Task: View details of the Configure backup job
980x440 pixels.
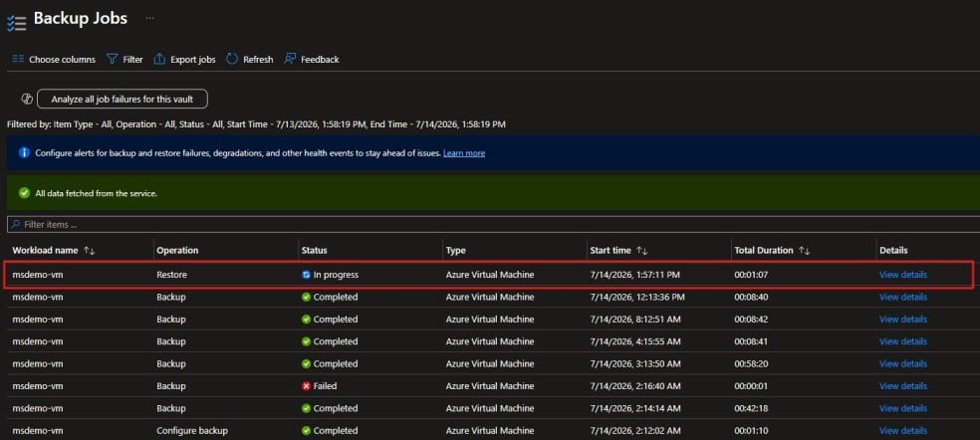Action: pos(903,431)
